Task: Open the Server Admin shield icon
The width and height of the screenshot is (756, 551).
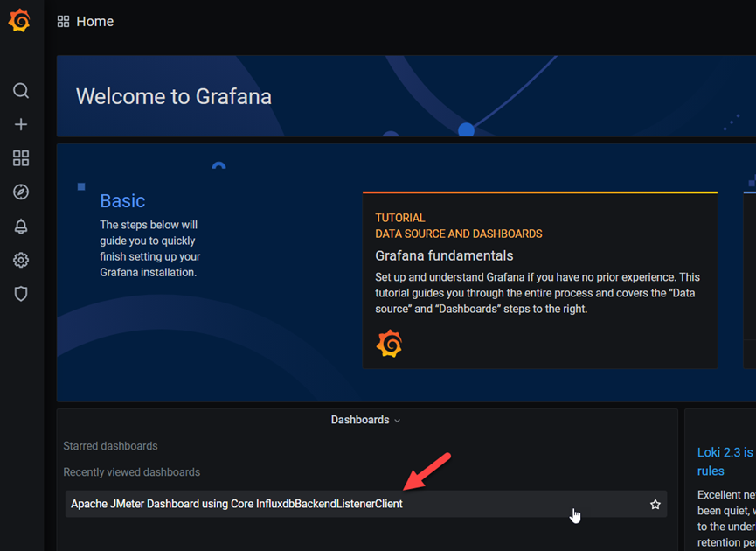Action: pyautogui.click(x=21, y=294)
